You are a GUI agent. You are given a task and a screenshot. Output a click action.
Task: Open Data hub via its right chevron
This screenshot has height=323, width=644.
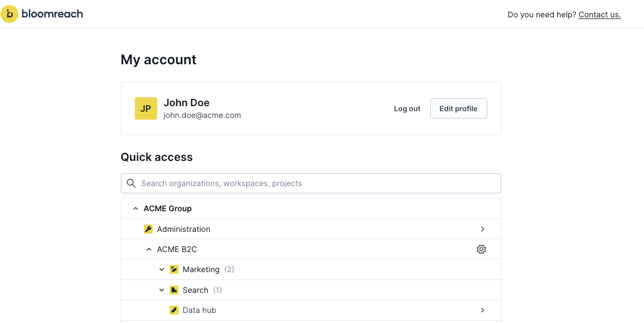click(483, 310)
